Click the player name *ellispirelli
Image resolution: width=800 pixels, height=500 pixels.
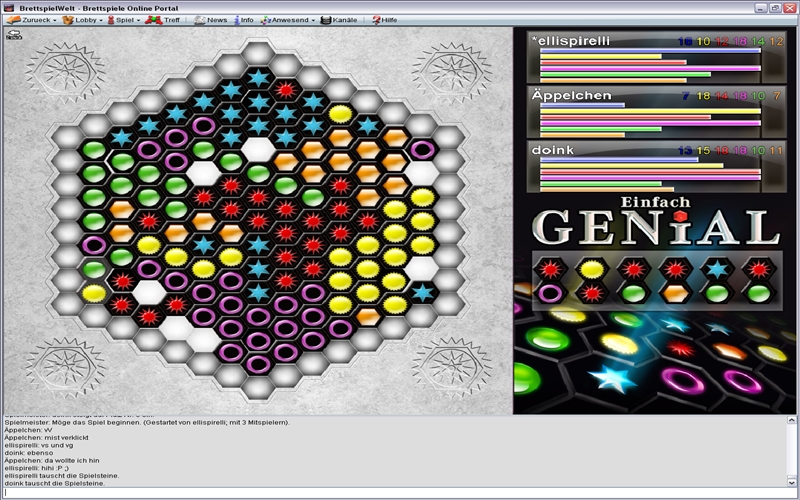point(571,41)
